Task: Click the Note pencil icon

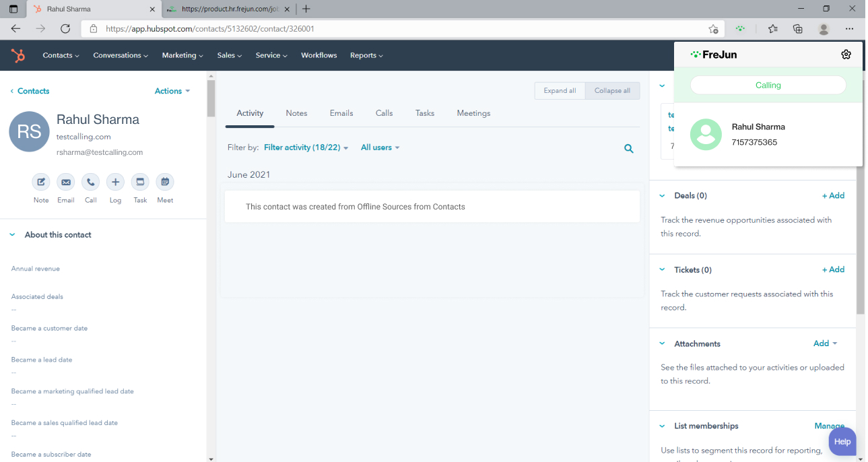Action: [41, 182]
